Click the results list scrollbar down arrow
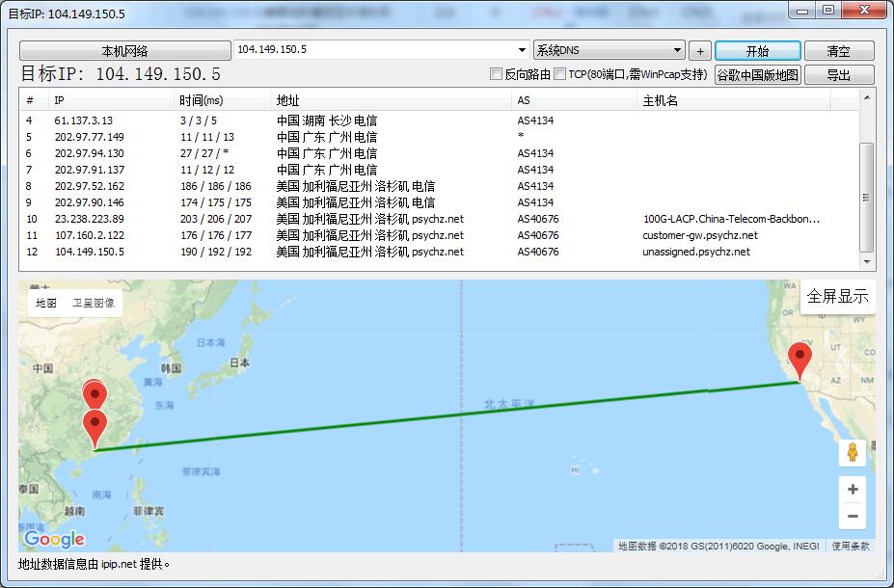The image size is (894, 588). click(x=866, y=262)
